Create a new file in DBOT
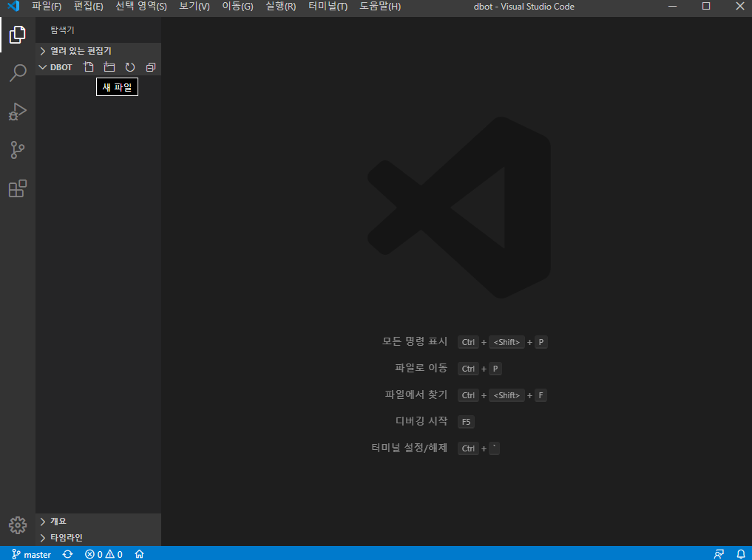 pyautogui.click(x=88, y=67)
